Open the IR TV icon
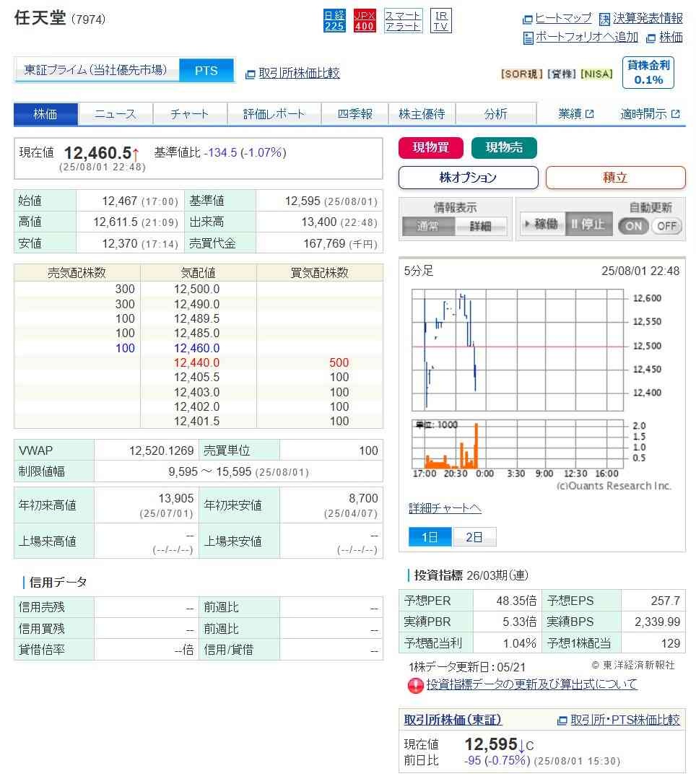The height and width of the screenshot is (784, 696). point(440,20)
